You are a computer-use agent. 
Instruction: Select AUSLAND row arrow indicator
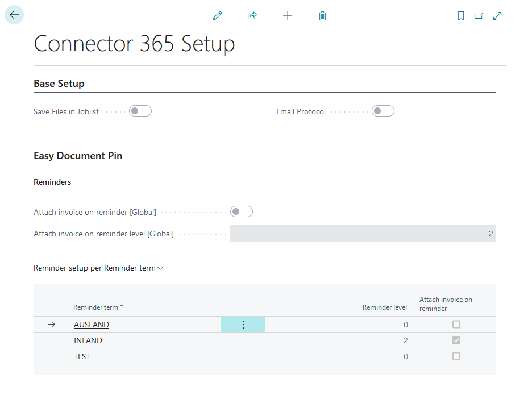(51, 325)
